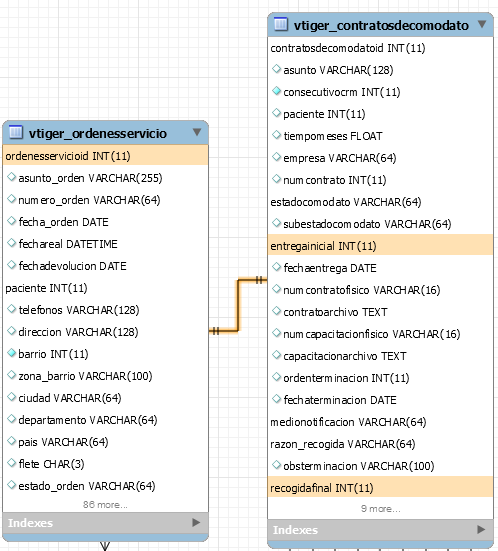Click diamond icon beside flete CHAR(3)
This screenshot has width=498, height=551.
(x=12, y=463)
